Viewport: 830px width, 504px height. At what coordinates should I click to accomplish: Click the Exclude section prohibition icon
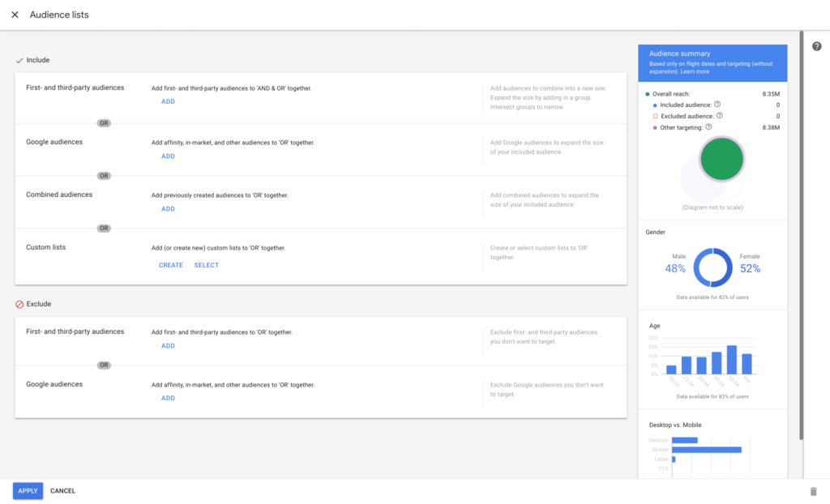point(19,304)
